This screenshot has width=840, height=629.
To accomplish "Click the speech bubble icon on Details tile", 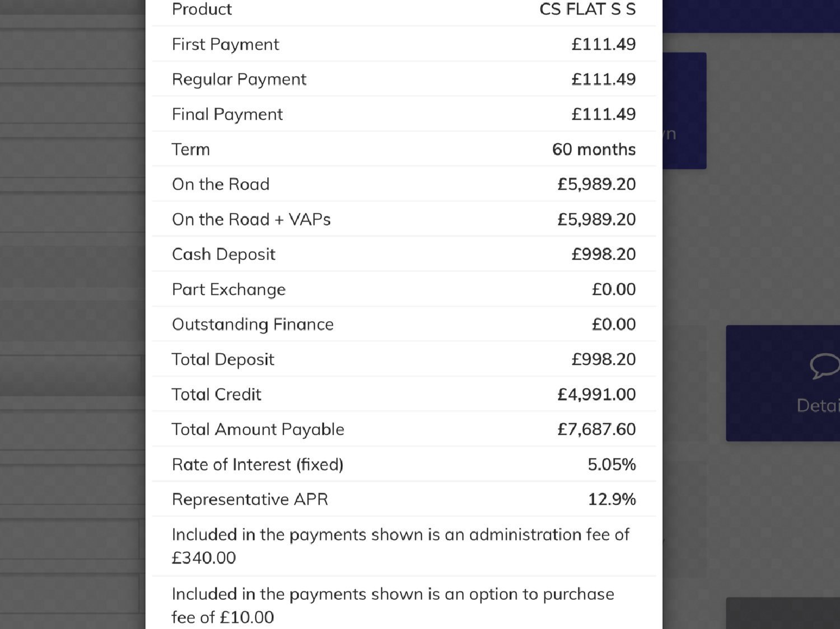I will point(825,366).
